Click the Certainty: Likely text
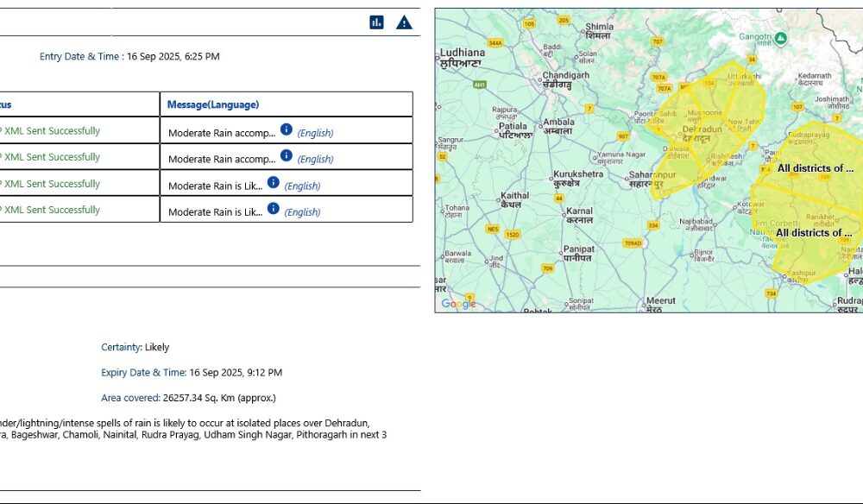 point(135,347)
